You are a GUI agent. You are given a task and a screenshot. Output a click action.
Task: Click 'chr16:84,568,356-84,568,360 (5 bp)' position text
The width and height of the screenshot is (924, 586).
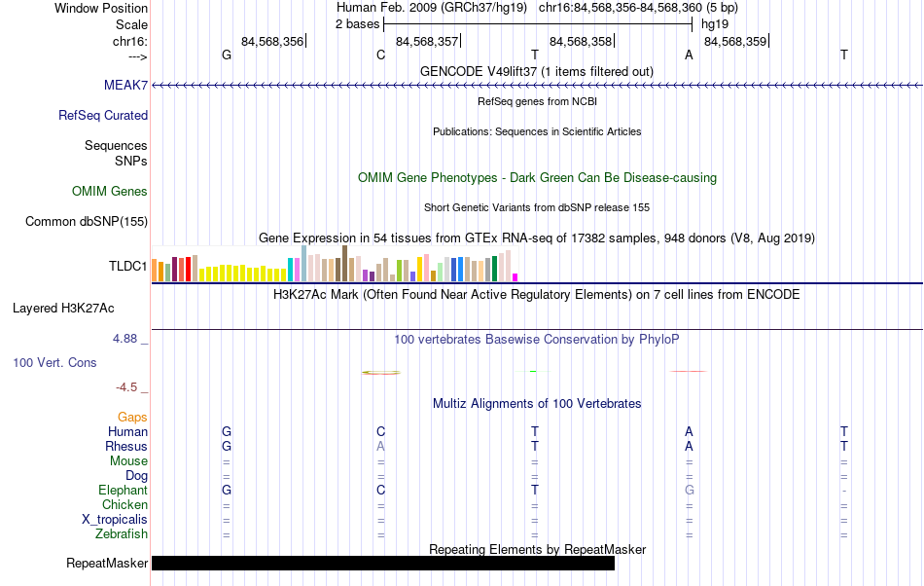(x=638, y=8)
